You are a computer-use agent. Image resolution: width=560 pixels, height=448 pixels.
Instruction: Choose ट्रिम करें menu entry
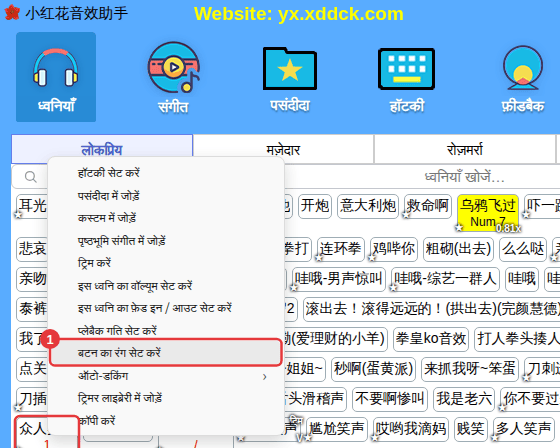(x=166, y=263)
